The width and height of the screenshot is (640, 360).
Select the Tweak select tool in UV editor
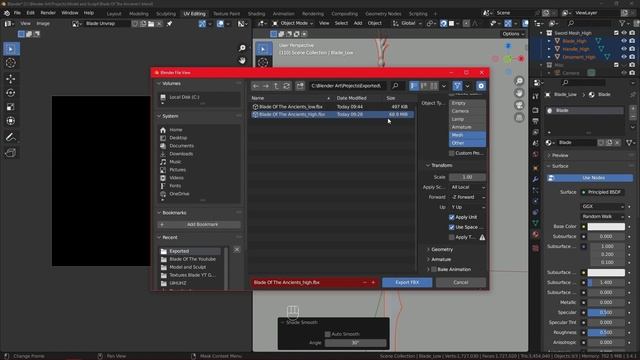tap(11, 49)
